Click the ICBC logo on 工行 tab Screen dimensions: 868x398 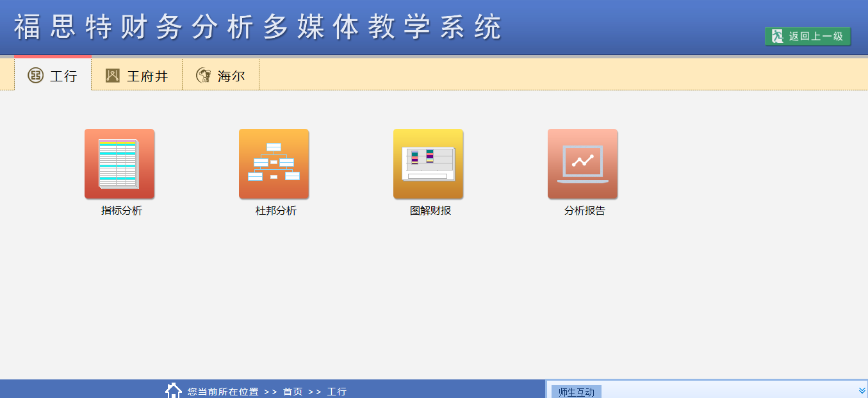point(35,76)
